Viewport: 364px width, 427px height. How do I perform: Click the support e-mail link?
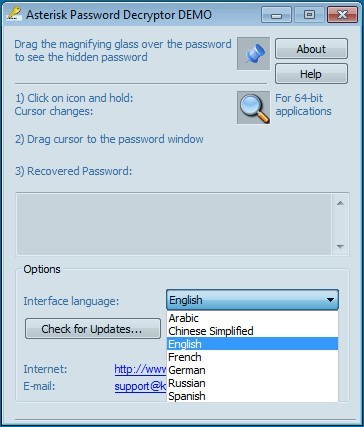click(x=140, y=386)
